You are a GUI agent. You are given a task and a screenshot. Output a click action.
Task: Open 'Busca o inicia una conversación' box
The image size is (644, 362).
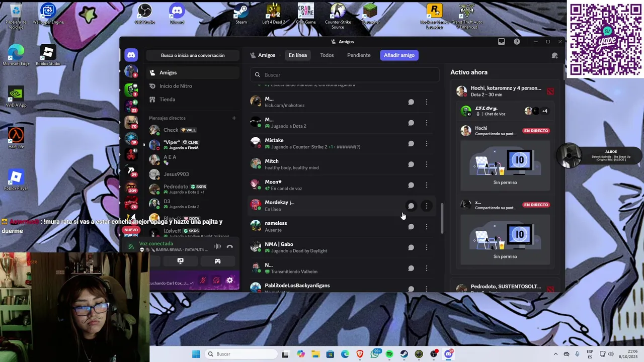tap(193, 55)
